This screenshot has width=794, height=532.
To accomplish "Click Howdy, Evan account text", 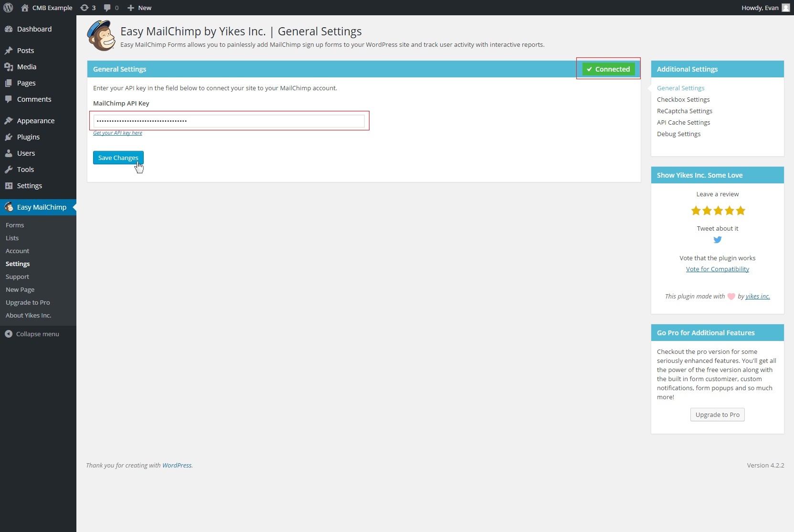I will point(760,8).
